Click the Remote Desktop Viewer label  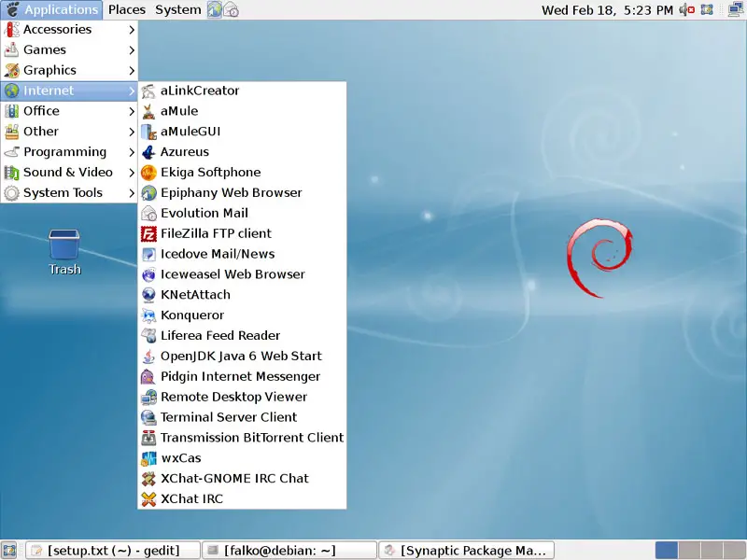tap(234, 398)
